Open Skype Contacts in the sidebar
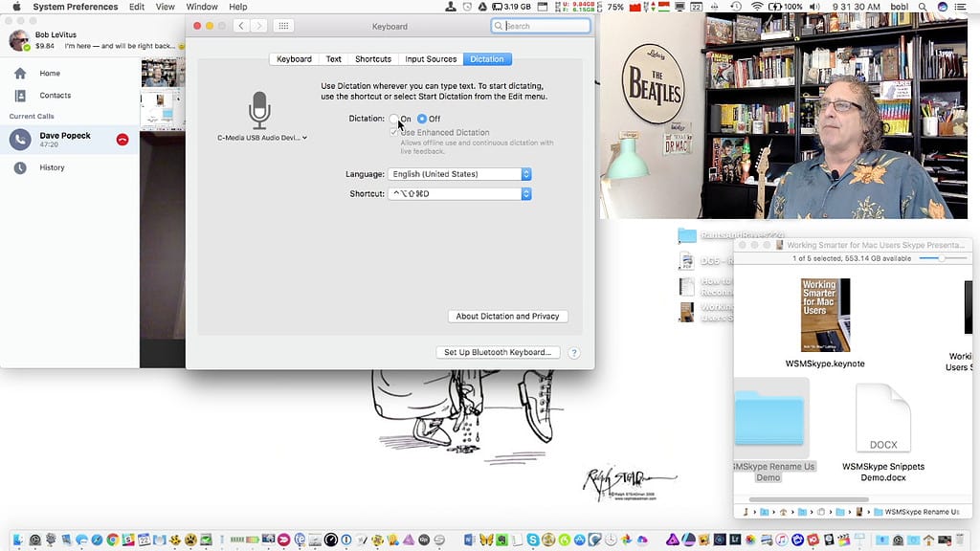 55,96
